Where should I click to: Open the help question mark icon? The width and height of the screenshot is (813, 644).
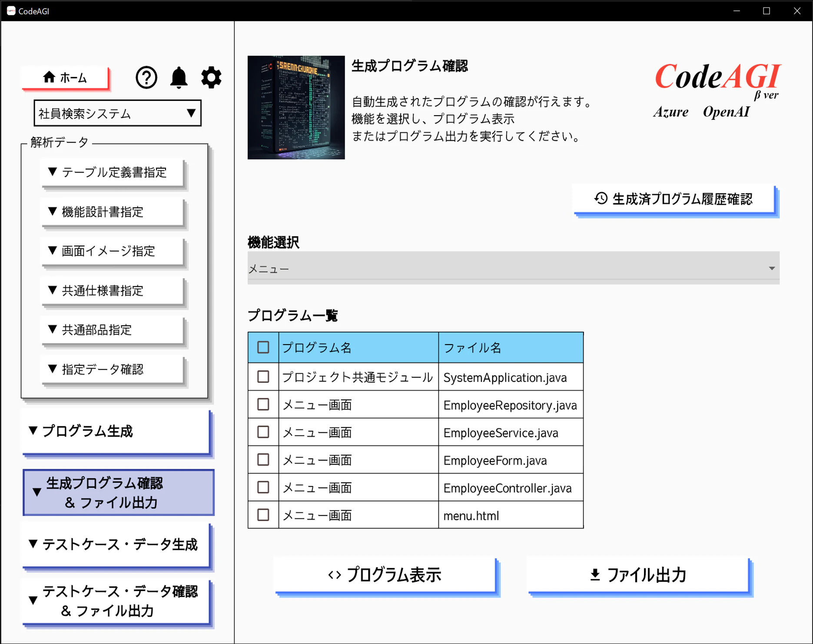pos(146,78)
